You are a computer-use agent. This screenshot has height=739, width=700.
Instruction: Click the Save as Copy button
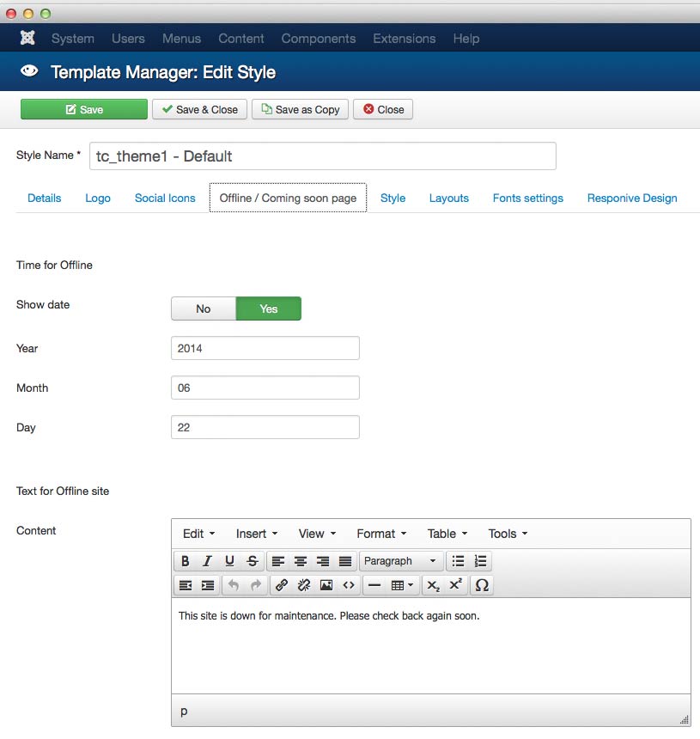(301, 109)
